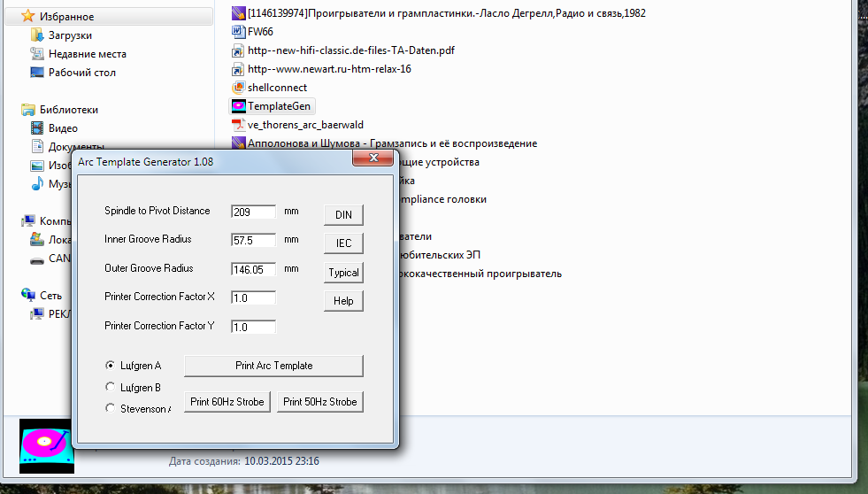This screenshot has width=868, height=494.
Task: Open the newart.ru htm-relax-16 shortcut
Action: [328, 69]
